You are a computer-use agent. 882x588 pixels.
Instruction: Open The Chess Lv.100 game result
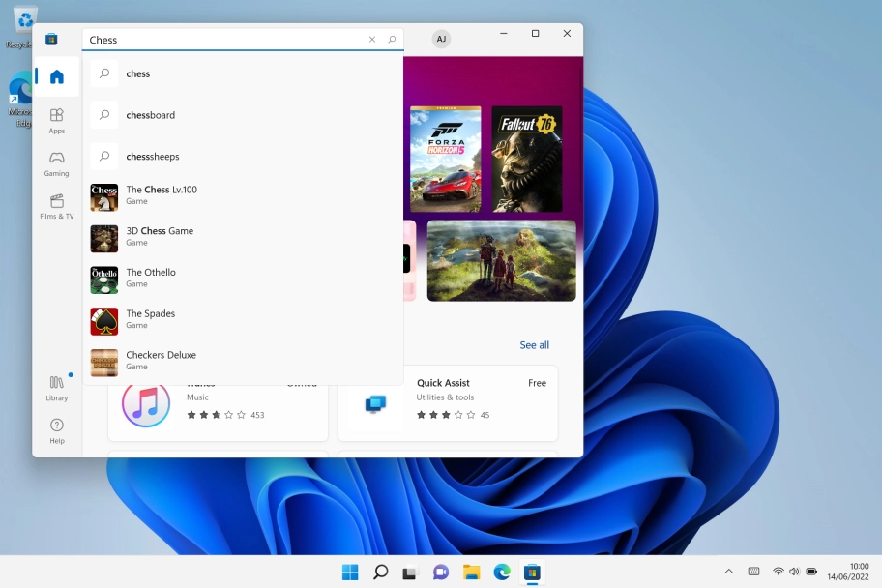(162, 196)
